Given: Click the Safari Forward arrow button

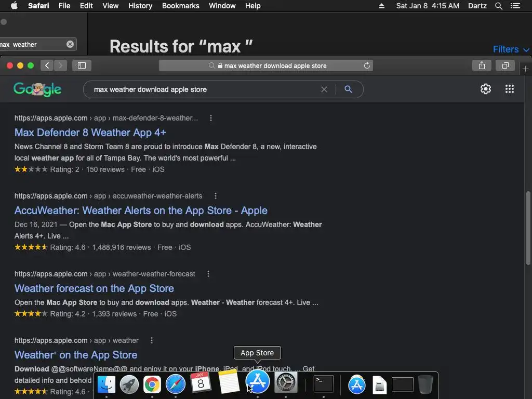Looking at the screenshot, I should [60, 65].
